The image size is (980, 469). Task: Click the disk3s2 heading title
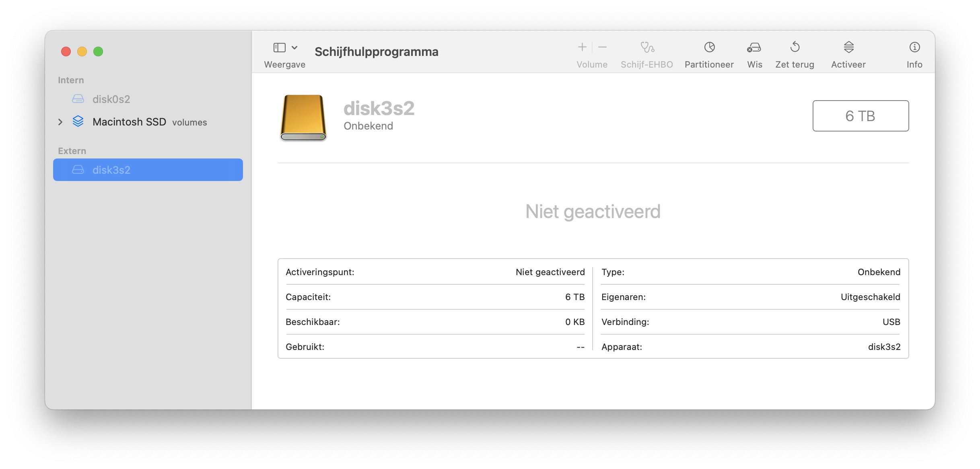(379, 108)
